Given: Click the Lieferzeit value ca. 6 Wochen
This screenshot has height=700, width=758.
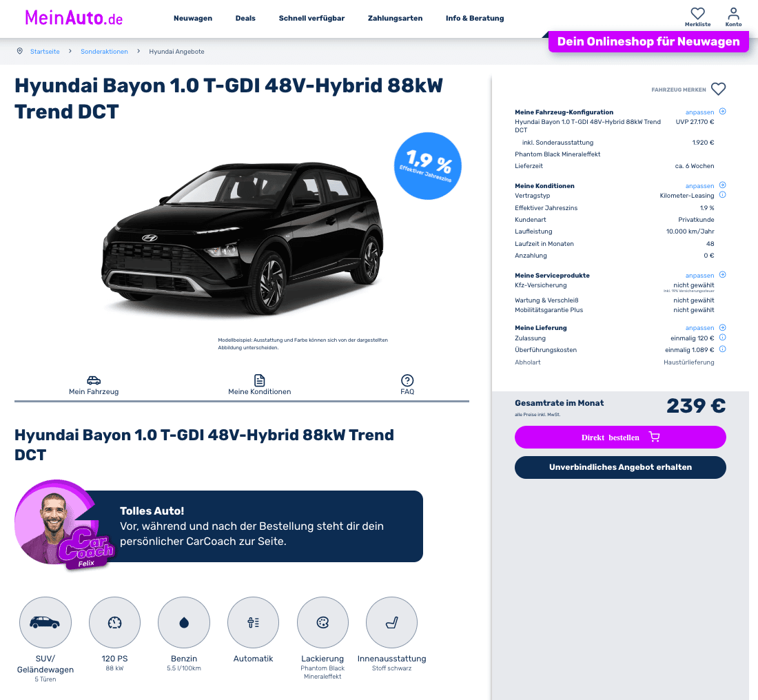Looking at the screenshot, I should pos(695,166).
